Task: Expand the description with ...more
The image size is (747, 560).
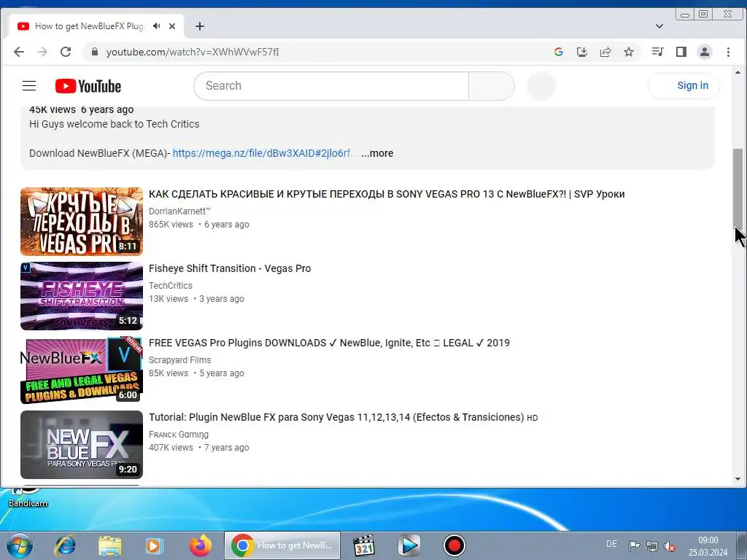Action: tap(377, 153)
